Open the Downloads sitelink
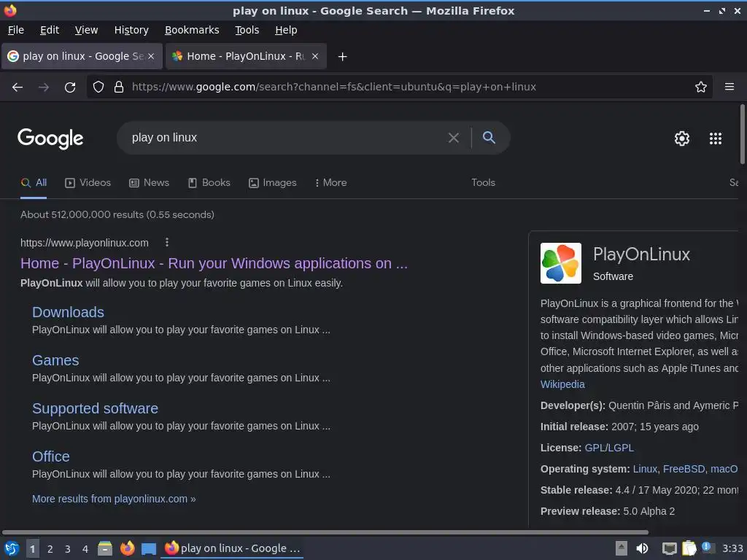This screenshot has height=560, width=747. pos(68,312)
